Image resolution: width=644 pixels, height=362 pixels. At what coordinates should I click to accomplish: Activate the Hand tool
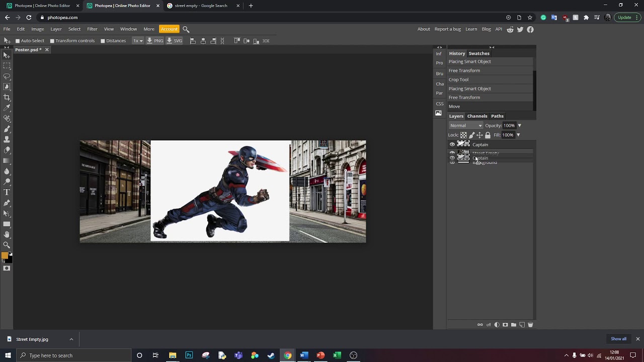pos(7,234)
